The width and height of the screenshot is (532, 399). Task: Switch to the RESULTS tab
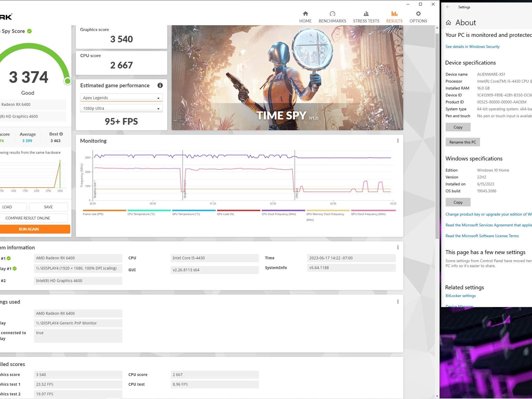click(394, 17)
